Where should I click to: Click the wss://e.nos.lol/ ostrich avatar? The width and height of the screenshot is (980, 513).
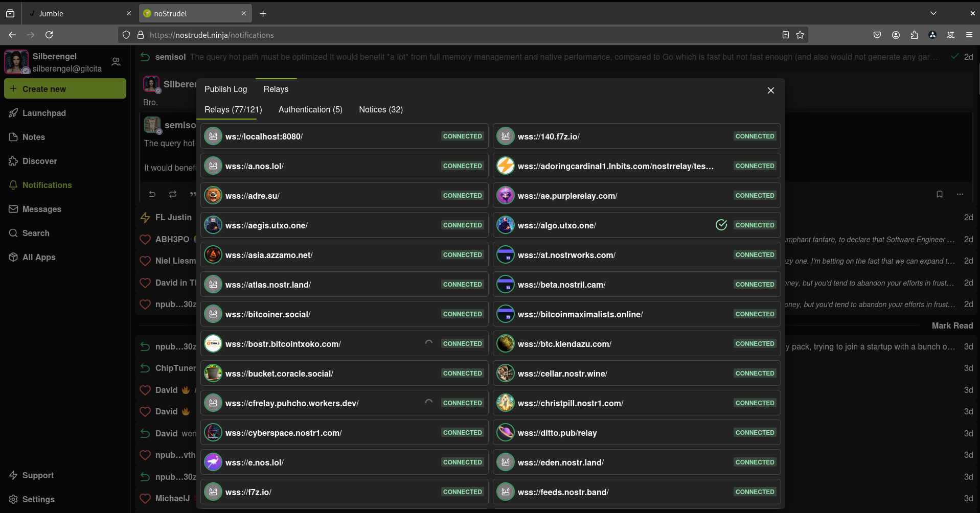click(x=213, y=462)
